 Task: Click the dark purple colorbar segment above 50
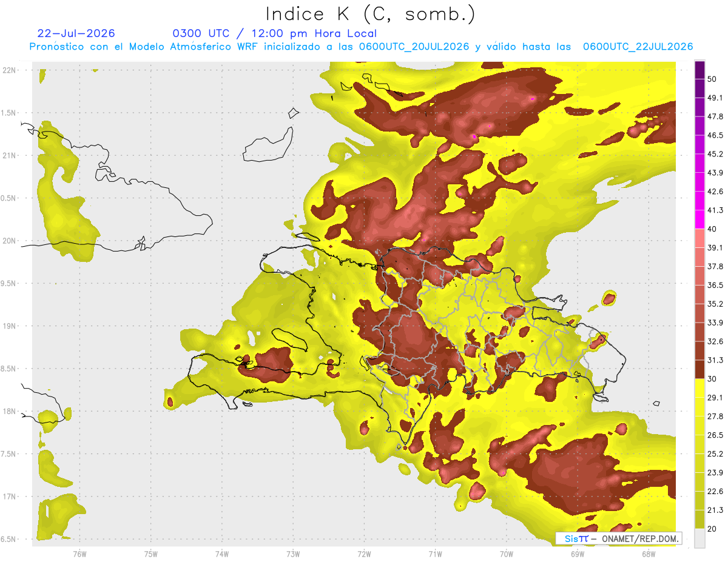click(x=699, y=70)
